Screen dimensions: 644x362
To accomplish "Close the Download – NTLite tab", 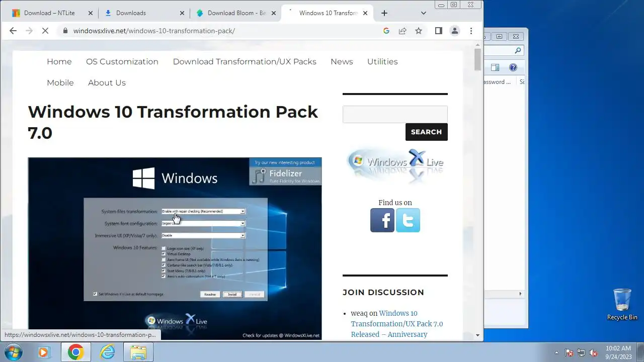I will coord(91,13).
